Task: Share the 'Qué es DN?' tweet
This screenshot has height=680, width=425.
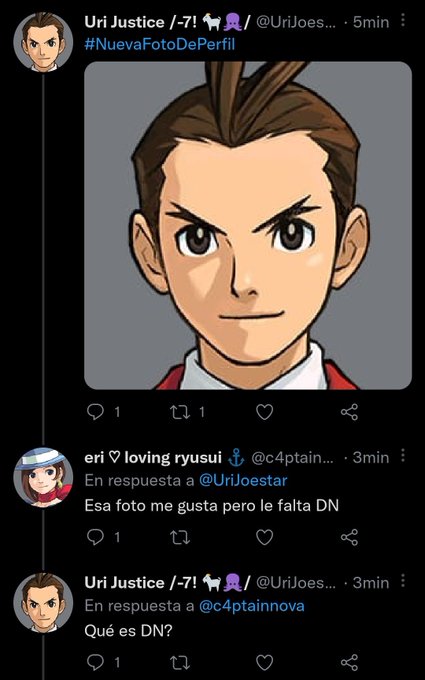Action: (350, 662)
